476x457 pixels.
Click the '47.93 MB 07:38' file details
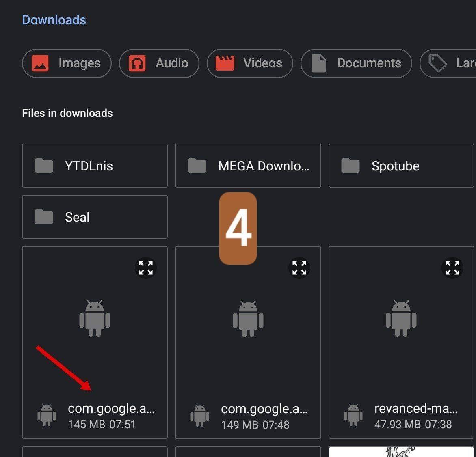413,425
